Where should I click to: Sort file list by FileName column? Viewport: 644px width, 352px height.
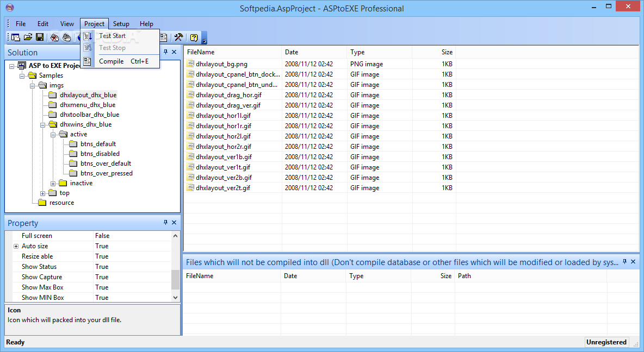pyautogui.click(x=232, y=52)
